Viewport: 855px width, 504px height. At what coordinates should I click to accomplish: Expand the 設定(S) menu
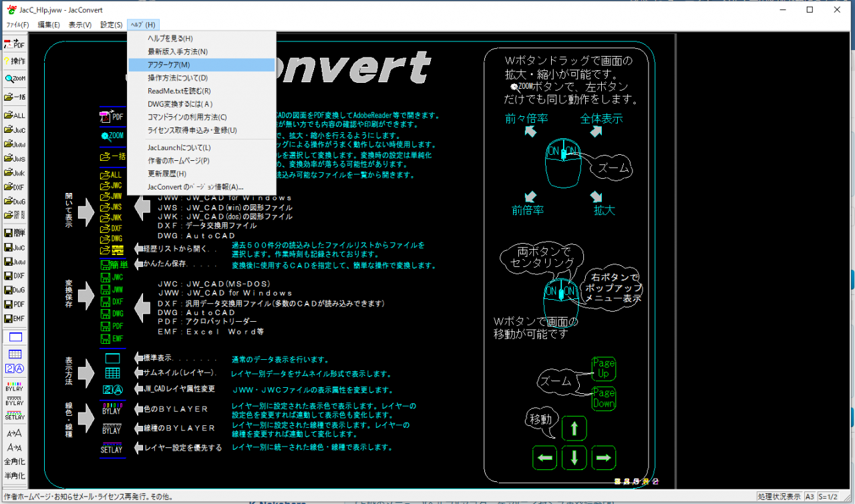pos(111,25)
